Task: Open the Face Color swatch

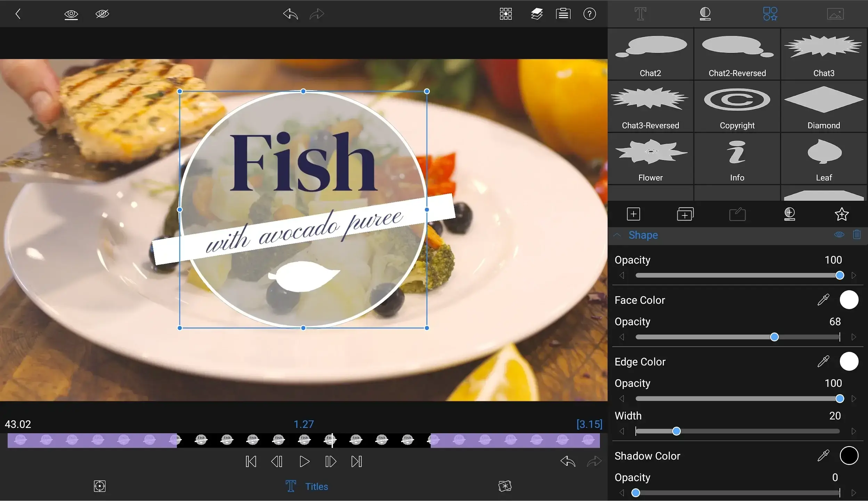Action: (x=849, y=300)
